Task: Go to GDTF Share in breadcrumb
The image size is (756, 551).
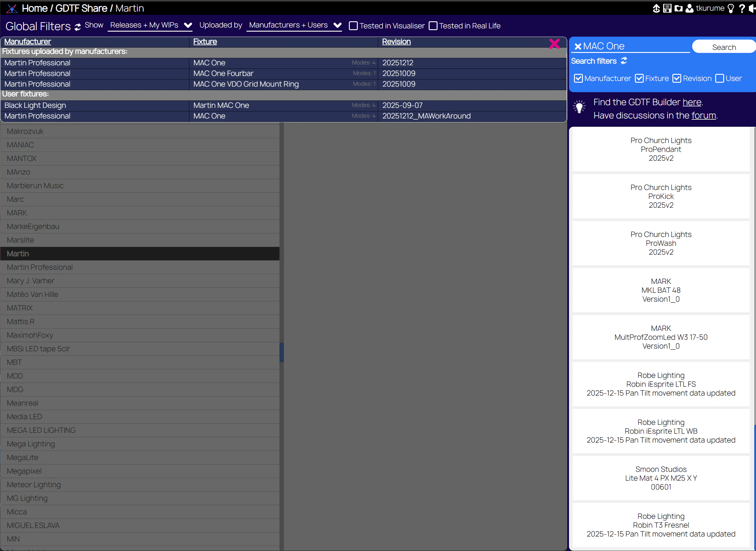Action: coord(81,8)
